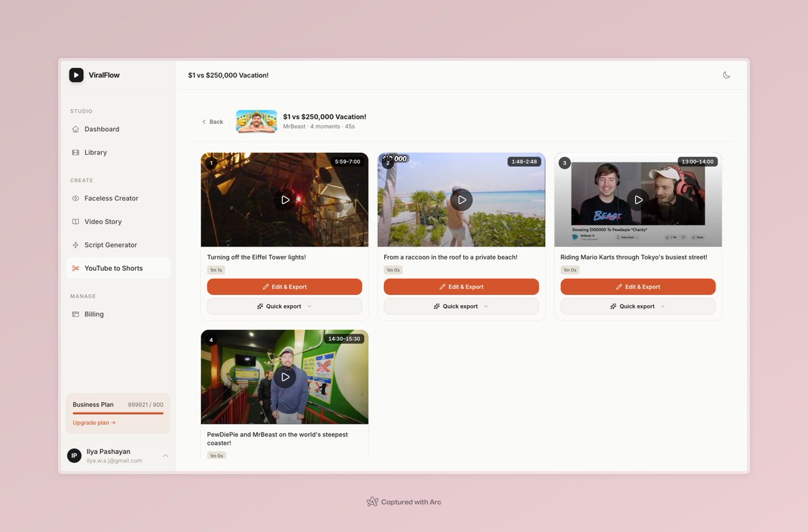Click the 999921 / 900 usage count
Screen dimensions: 808x532
(x=146, y=405)
